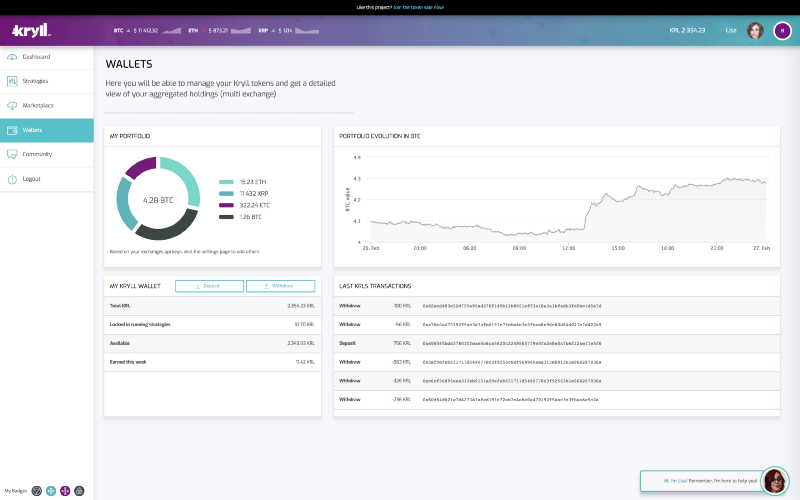Open the user profile avatar photo
800x500 pixels.
[755, 31]
